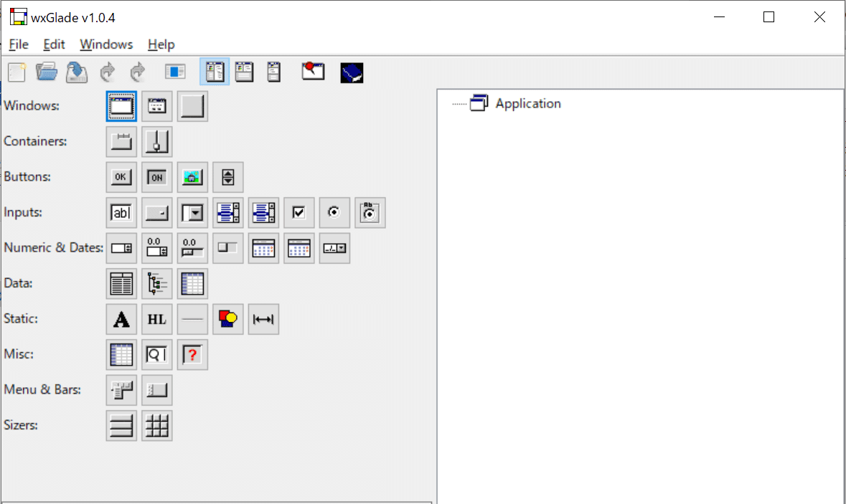Add a Static Bitmap widget
The image size is (846, 504).
pos(228,320)
